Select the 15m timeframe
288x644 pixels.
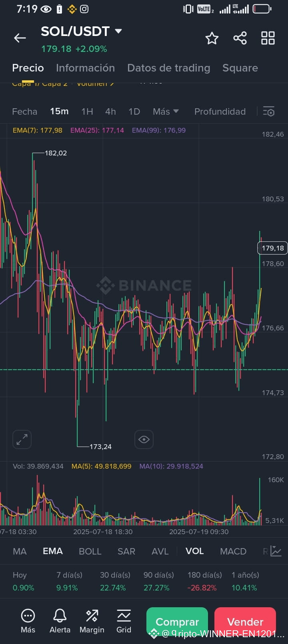(59, 111)
